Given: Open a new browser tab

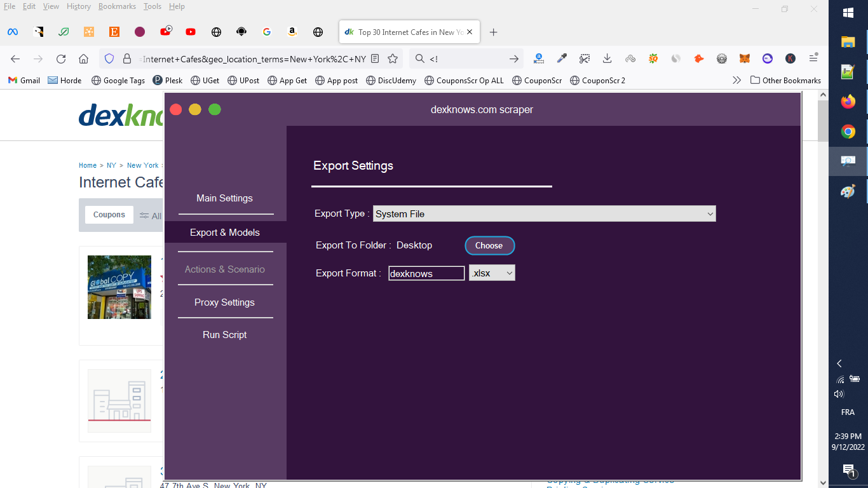Looking at the screenshot, I should tap(494, 32).
